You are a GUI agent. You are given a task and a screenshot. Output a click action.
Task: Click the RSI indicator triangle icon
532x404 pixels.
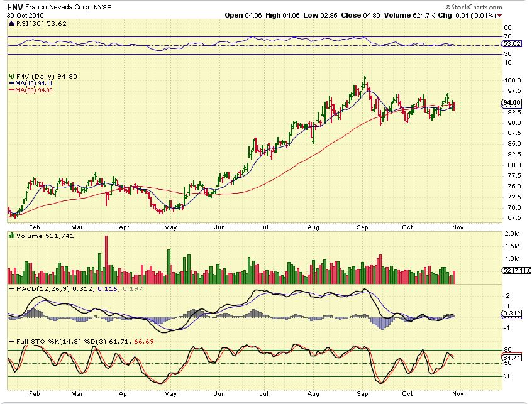click(x=11, y=24)
